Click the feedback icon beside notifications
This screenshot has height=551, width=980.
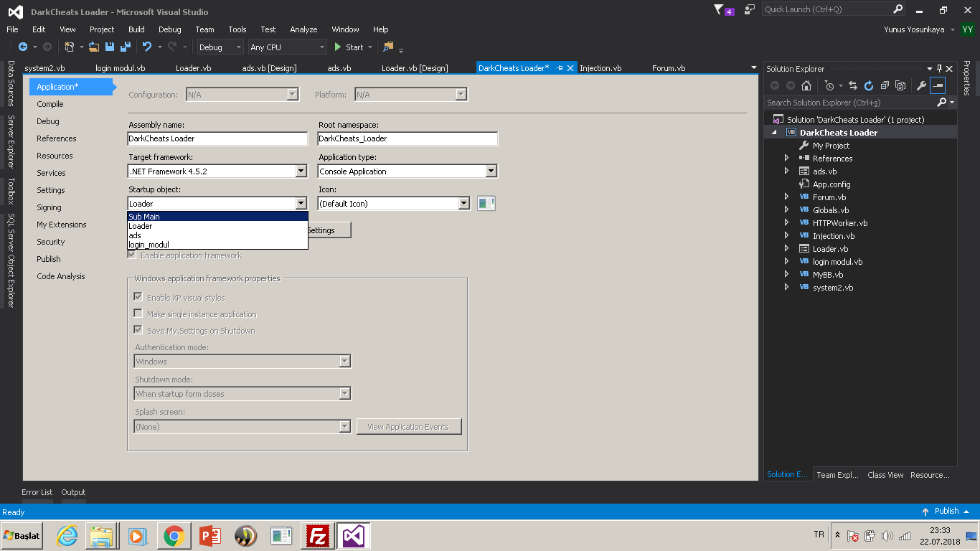coord(750,9)
